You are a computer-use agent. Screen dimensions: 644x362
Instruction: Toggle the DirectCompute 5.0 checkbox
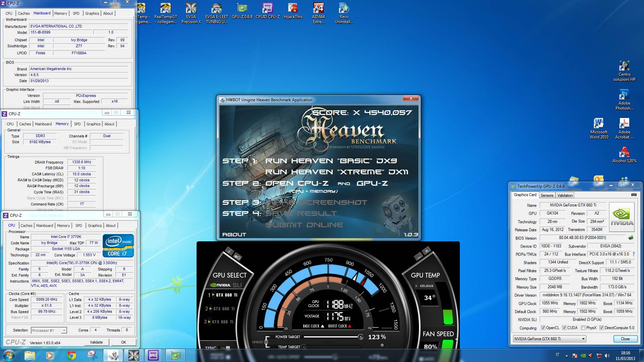pyautogui.click(x=602, y=328)
